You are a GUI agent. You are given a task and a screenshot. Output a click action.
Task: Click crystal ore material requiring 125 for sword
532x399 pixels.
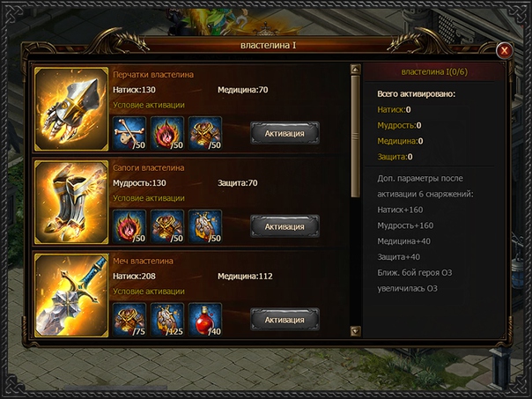[x=167, y=320]
